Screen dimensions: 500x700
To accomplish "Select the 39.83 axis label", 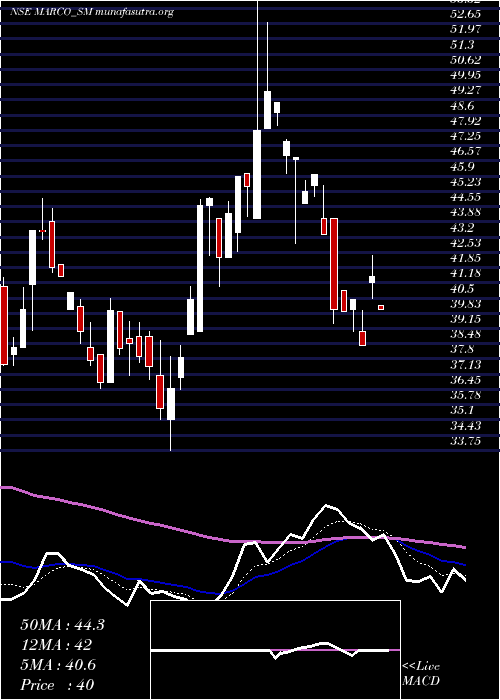I will point(465,304).
